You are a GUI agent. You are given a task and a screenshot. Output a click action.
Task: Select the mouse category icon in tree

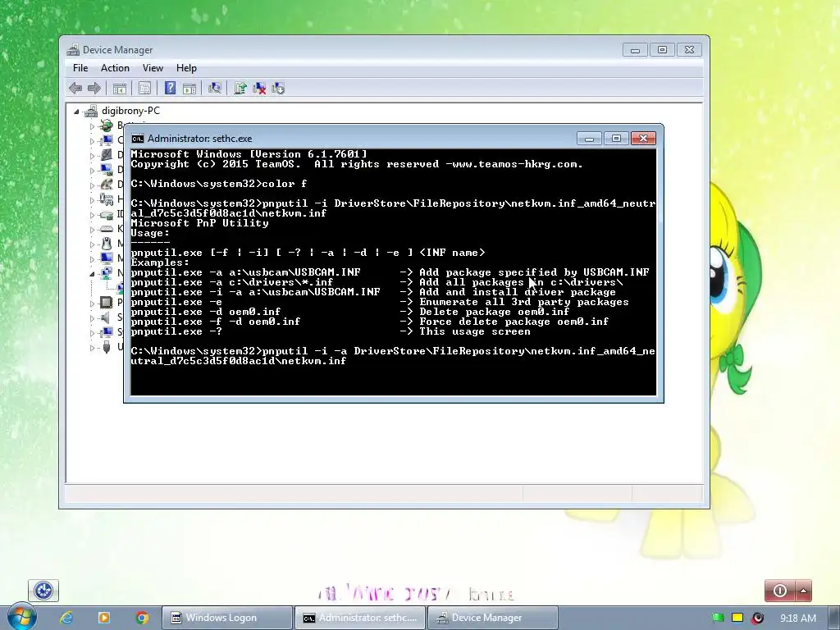click(x=107, y=244)
